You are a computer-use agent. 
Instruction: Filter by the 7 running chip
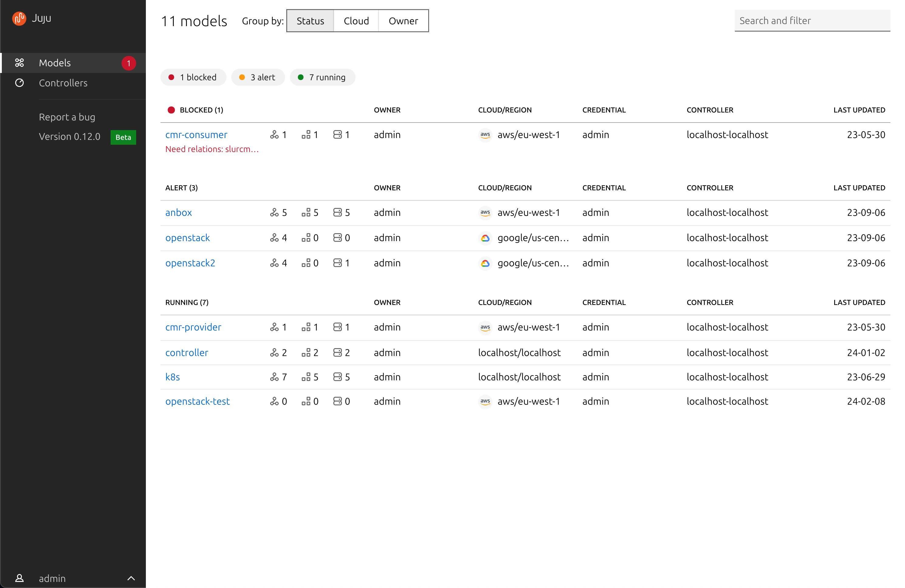point(322,77)
